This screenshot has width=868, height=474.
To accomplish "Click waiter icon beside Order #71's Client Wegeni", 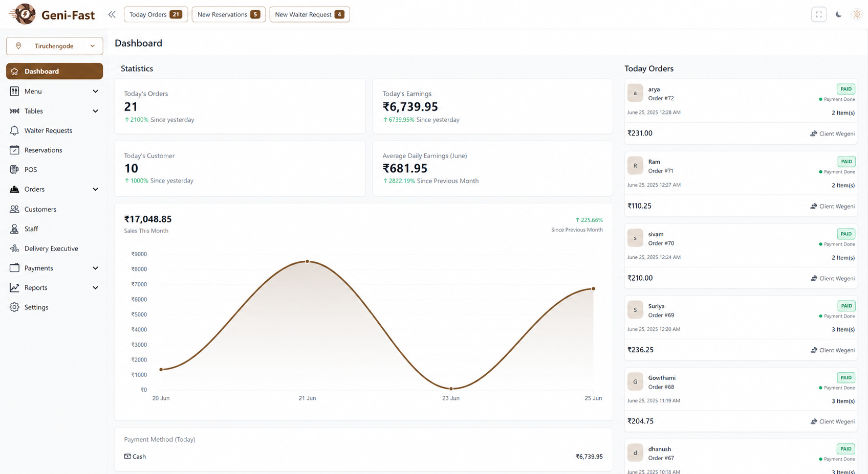I will pos(814,206).
